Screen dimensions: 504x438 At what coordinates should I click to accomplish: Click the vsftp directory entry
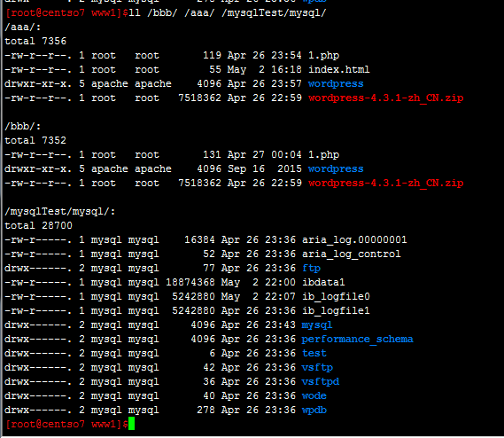point(317,368)
